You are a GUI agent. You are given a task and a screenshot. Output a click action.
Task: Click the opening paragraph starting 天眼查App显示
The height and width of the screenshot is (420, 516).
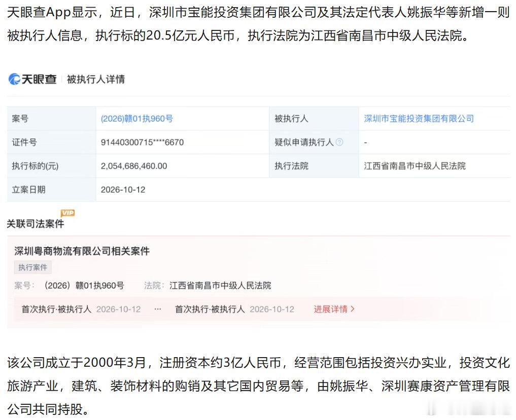click(258, 24)
